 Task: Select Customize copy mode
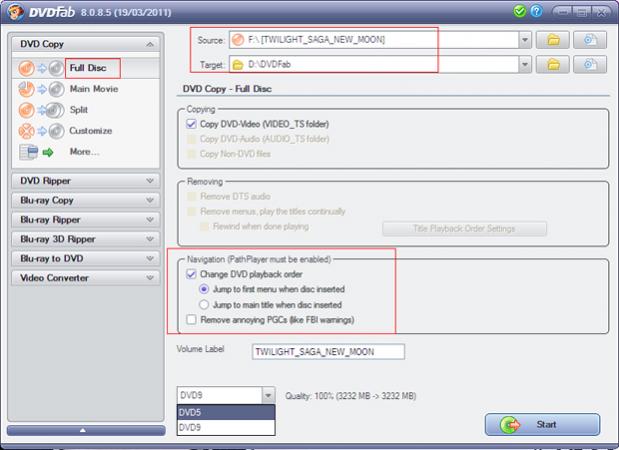pos(91,131)
